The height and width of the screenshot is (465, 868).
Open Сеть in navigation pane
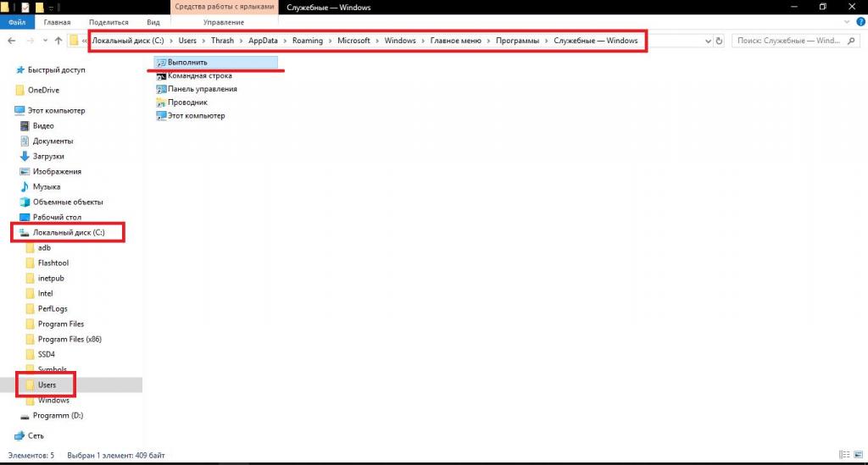30,435
